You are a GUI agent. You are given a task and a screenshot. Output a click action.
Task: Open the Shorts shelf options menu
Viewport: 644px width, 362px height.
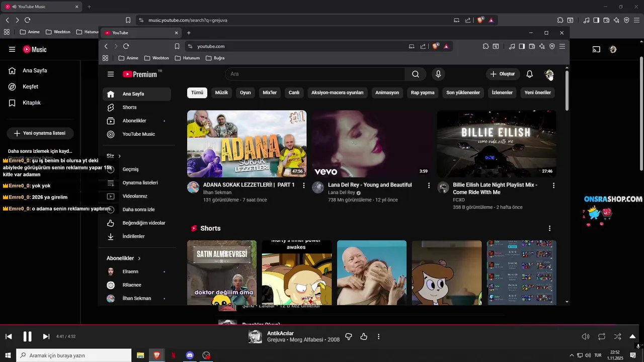[549, 228]
